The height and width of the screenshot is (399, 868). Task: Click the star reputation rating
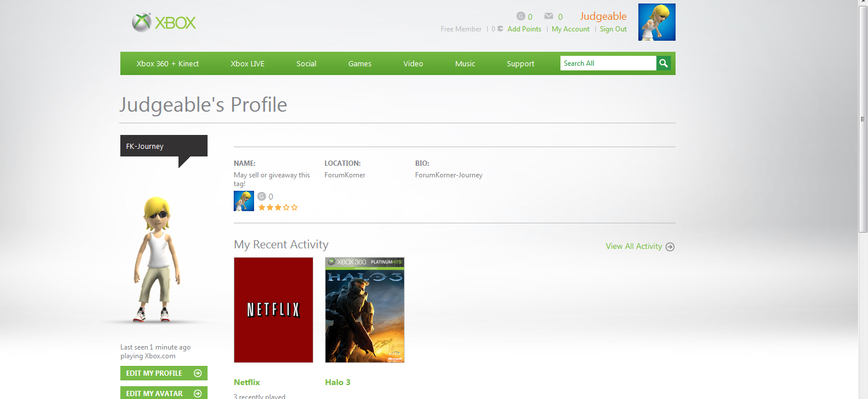coord(278,207)
